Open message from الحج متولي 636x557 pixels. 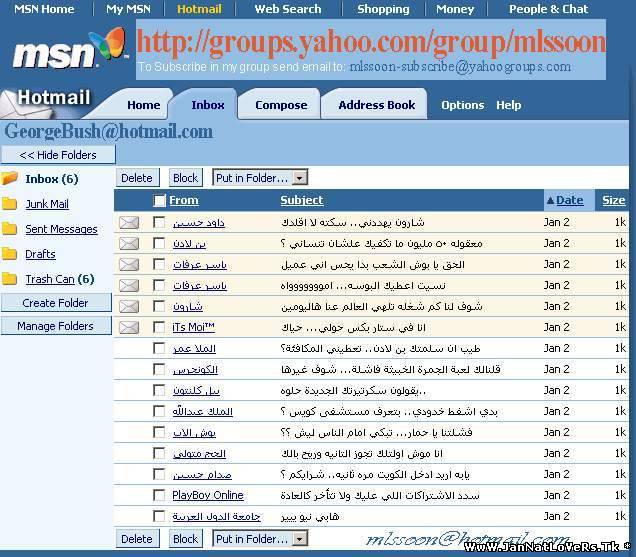(x=199, y=454)
